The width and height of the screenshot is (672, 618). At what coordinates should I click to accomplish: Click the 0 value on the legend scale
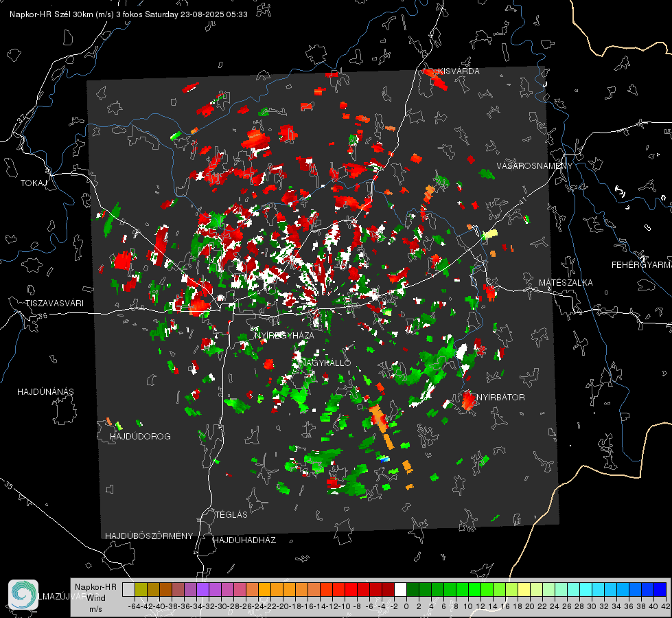tap(406, 606)
